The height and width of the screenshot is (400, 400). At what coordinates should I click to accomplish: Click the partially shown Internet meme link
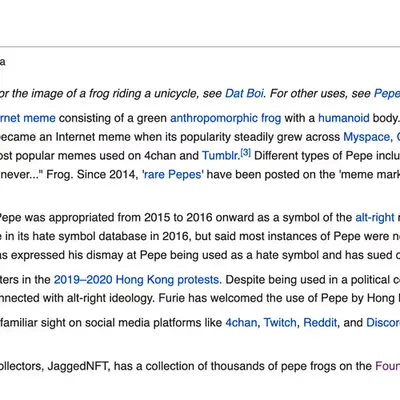point(28,118)
